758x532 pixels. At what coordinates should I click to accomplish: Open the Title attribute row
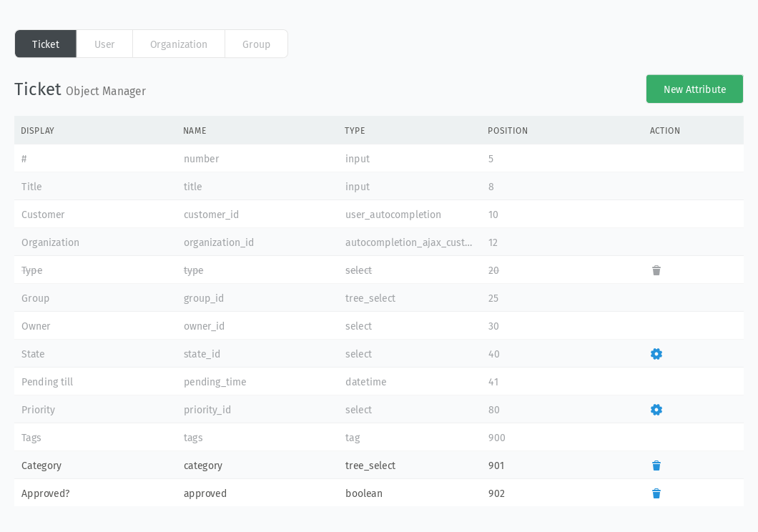[x=379, y=187]
